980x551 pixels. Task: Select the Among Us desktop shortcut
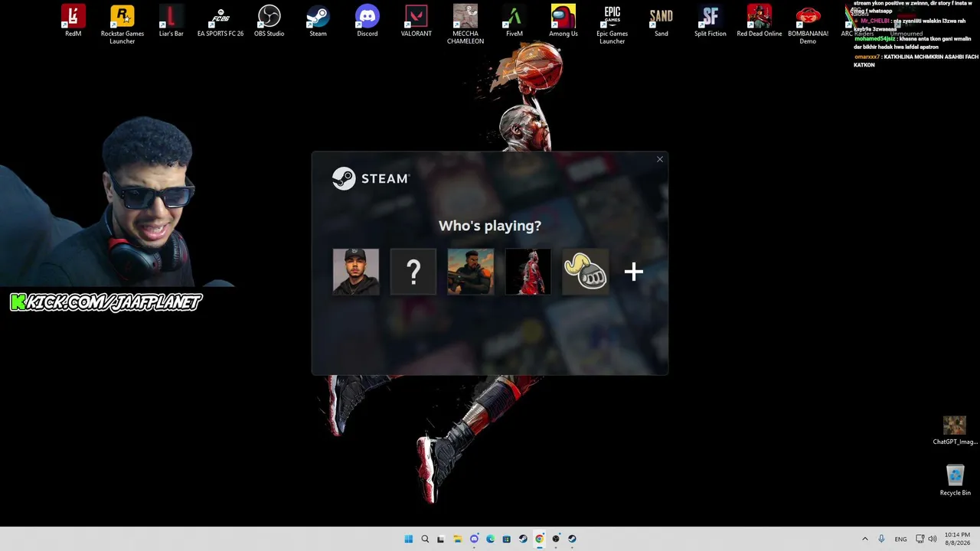(563, 21)
